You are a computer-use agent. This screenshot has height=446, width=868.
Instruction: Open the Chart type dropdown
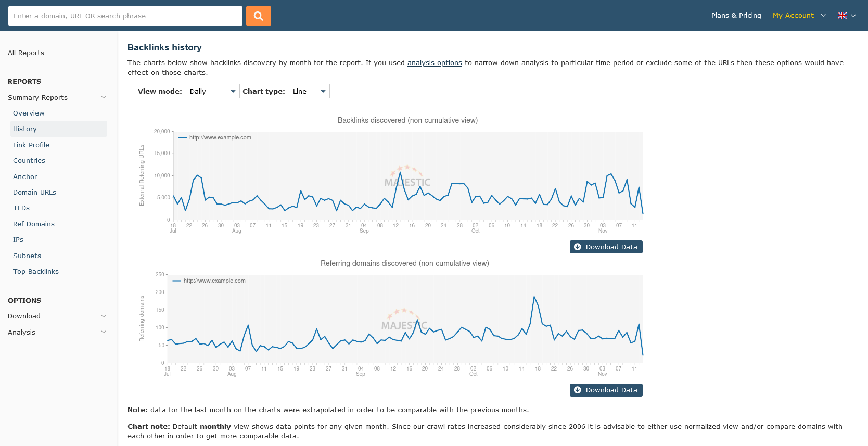(x=309, y=92)
